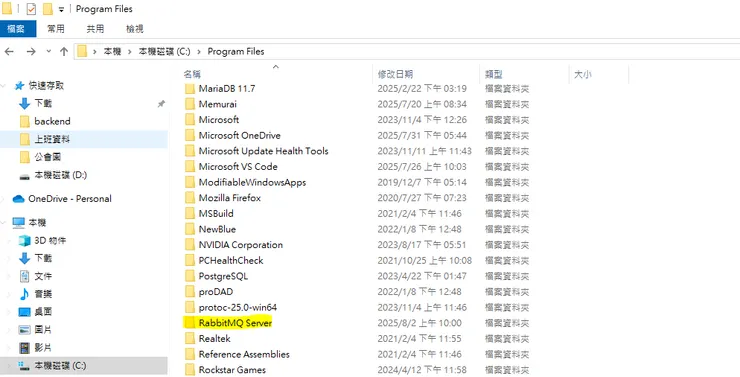Click the new folder icon in title bar

[47, 9]
